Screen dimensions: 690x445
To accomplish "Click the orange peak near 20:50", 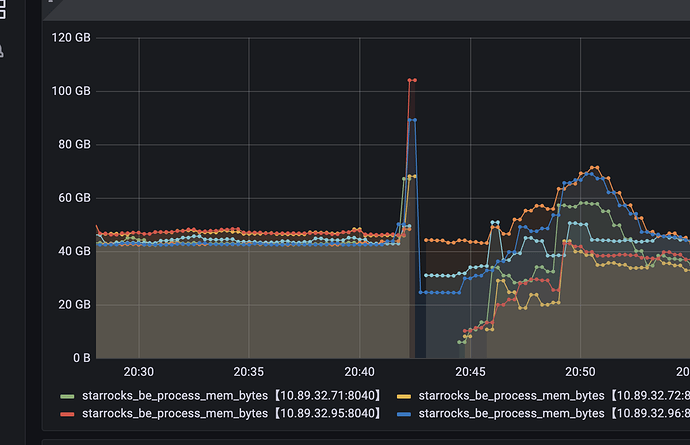I will [x=595, y=167].
